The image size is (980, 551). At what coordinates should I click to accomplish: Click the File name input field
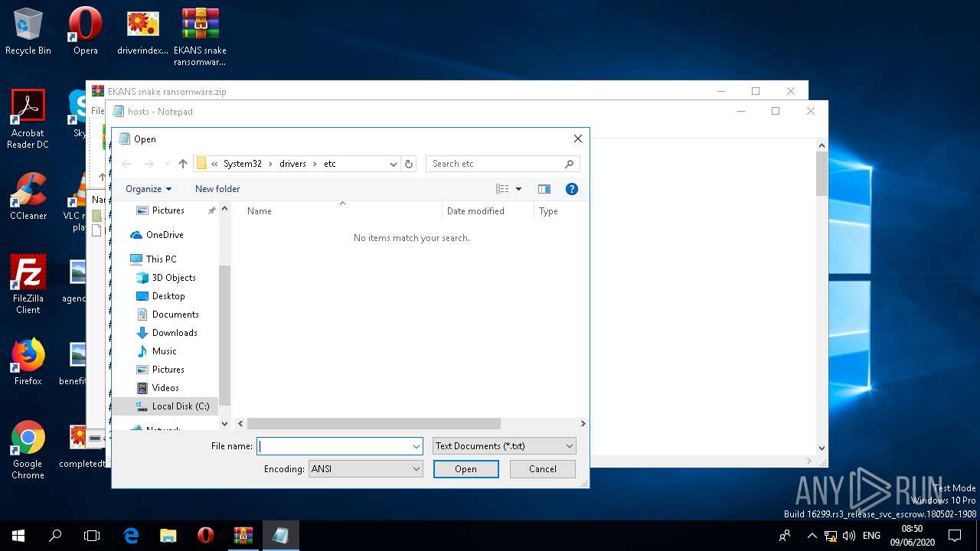coord(334,446)
